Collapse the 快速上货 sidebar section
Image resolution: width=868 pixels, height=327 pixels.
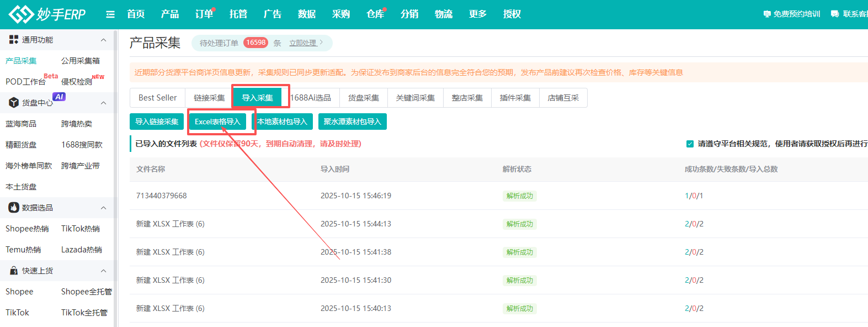point(103,271)
